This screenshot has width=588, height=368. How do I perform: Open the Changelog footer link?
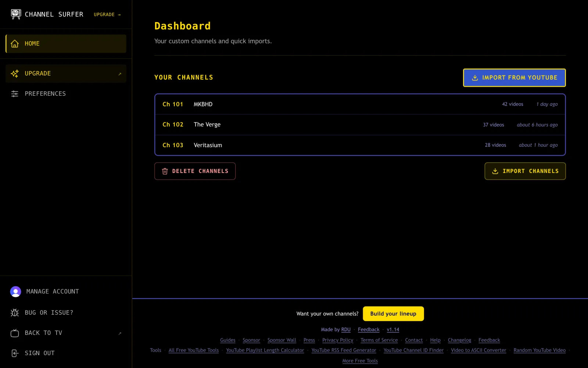(x=459, y=340)
